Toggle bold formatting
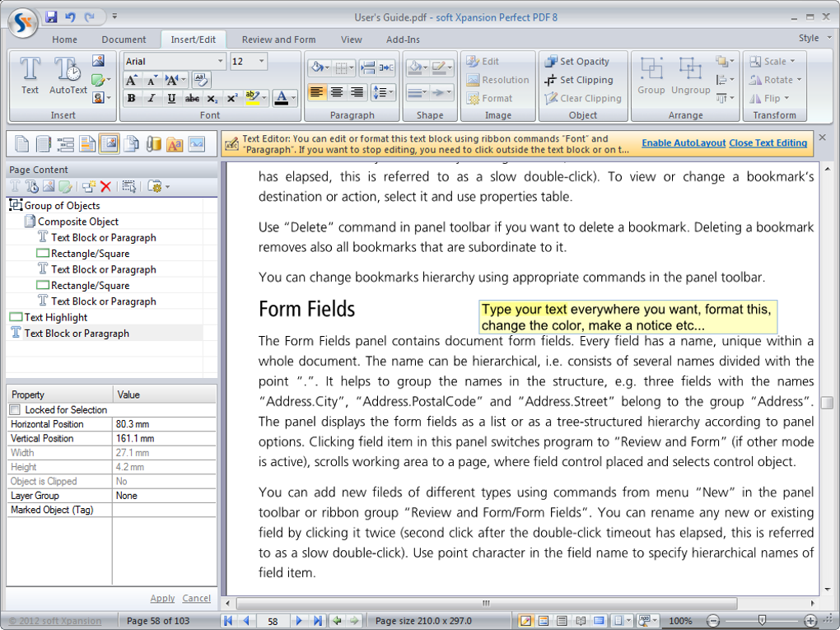This screenshot has width=840, height=630. coord(131,99)
